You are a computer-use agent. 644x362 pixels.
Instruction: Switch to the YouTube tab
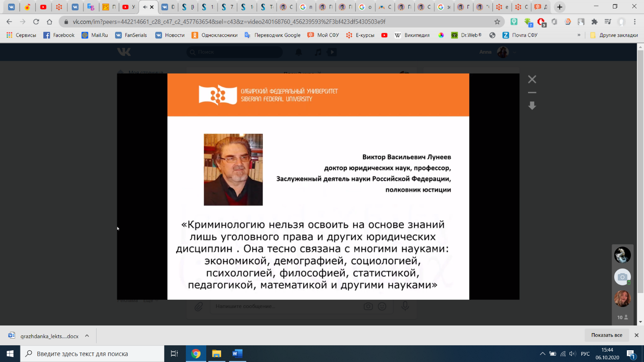point(43,7)
